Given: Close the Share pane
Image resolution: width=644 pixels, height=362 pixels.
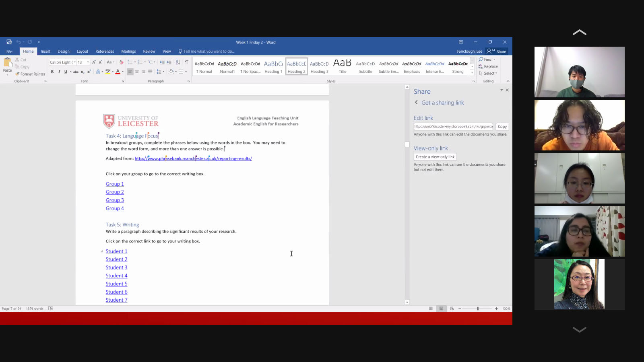Looking at the screenshot, I should point(507,90).
